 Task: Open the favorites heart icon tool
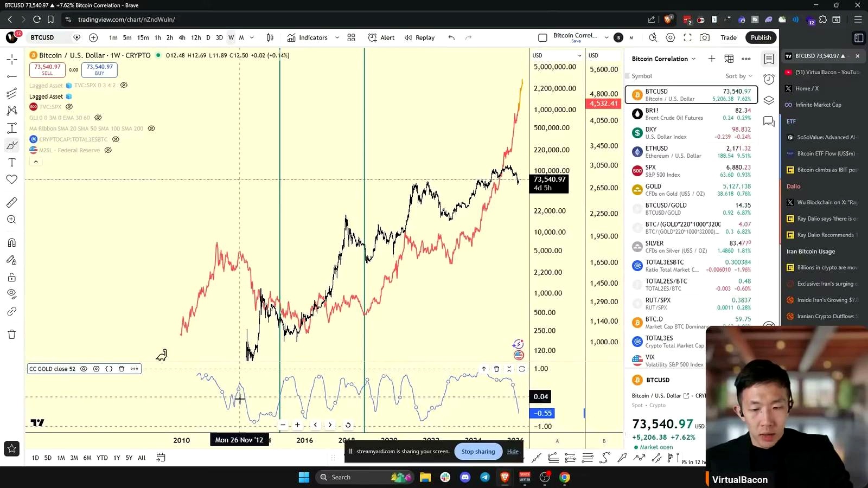point(12,179)
